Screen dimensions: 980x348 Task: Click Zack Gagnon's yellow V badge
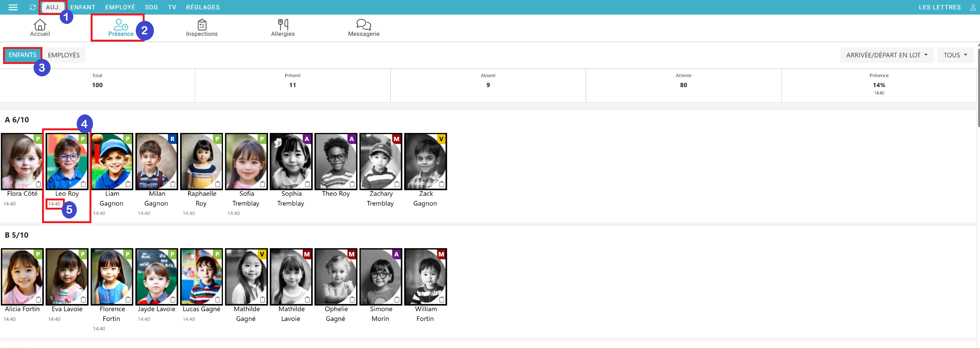pyautogui.click(x=441, y=139)
